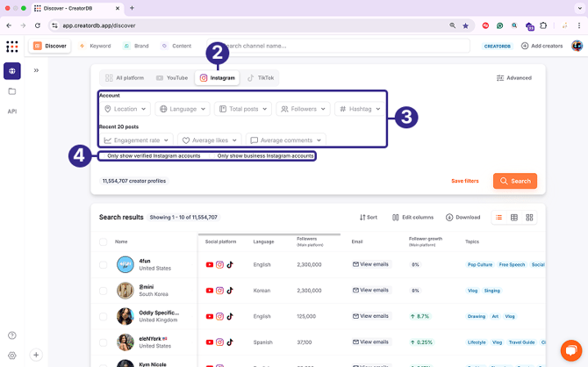Bookmark page with the star icon
Image resolution: width=588 pixels, height=367 pixels.
465,25
